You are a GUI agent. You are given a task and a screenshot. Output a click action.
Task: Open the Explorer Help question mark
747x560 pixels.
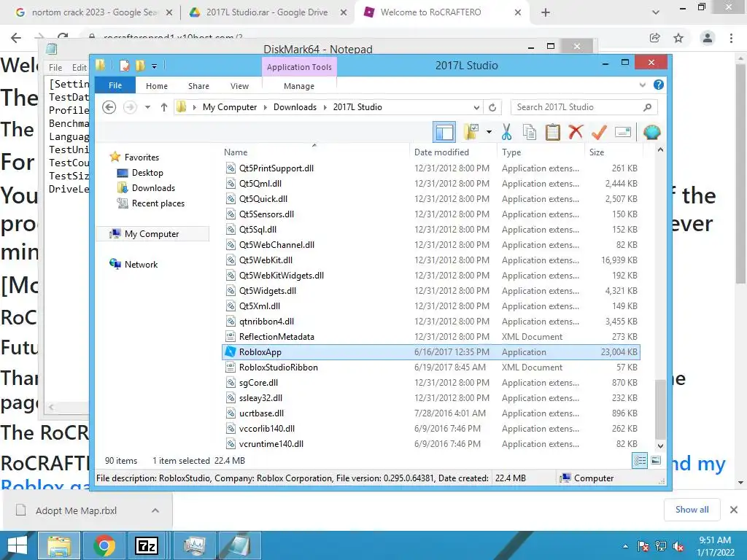pos(659,85)
